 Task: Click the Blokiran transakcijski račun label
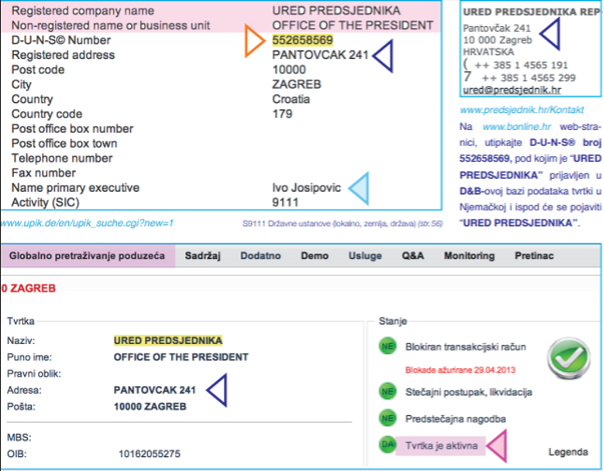466,347
